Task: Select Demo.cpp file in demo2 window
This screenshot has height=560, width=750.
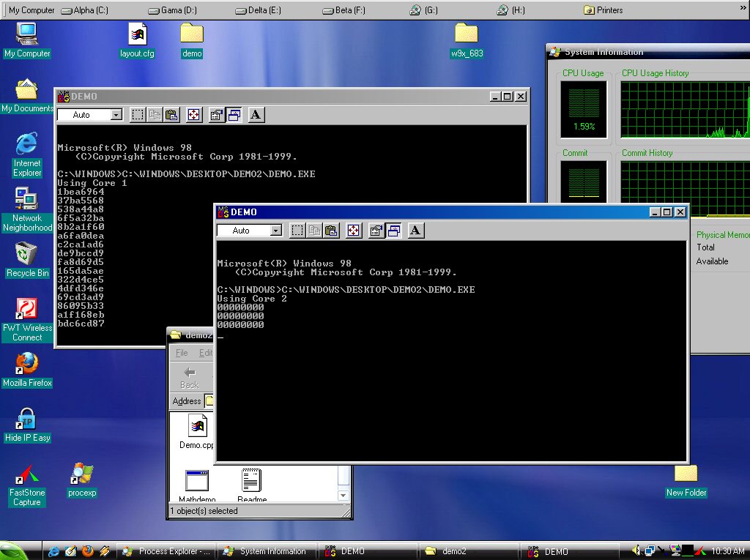Action: tap(196, 432)
